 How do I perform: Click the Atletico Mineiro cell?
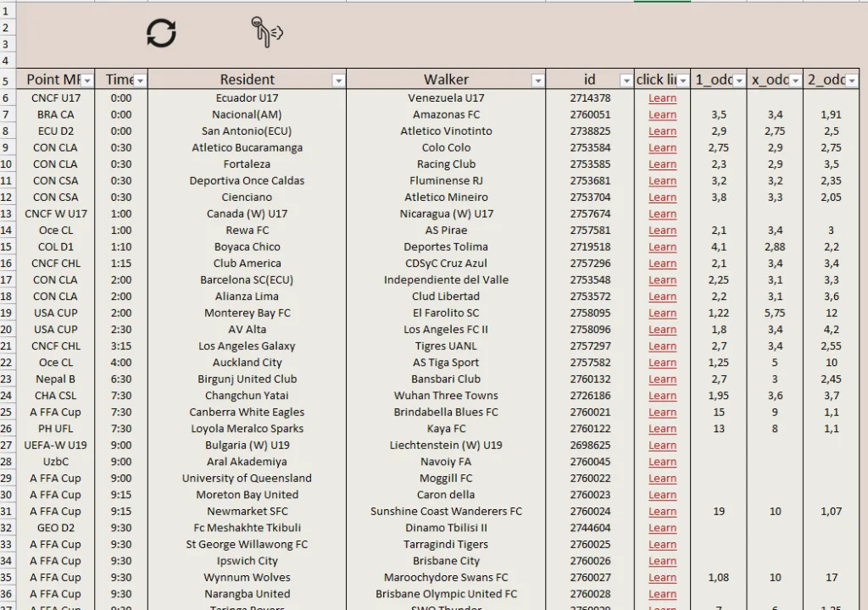pyautogui.click(x=446, y=197)
